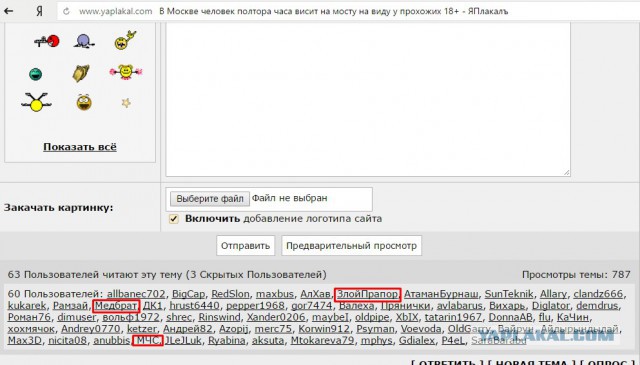Reload the page with the refresh icon
The image size is (640, 365).
(66, 11)
